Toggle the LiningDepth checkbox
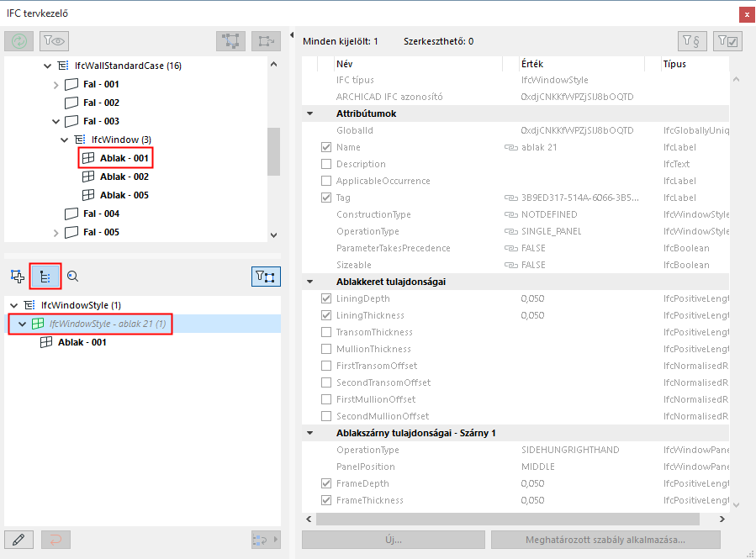 326,298
